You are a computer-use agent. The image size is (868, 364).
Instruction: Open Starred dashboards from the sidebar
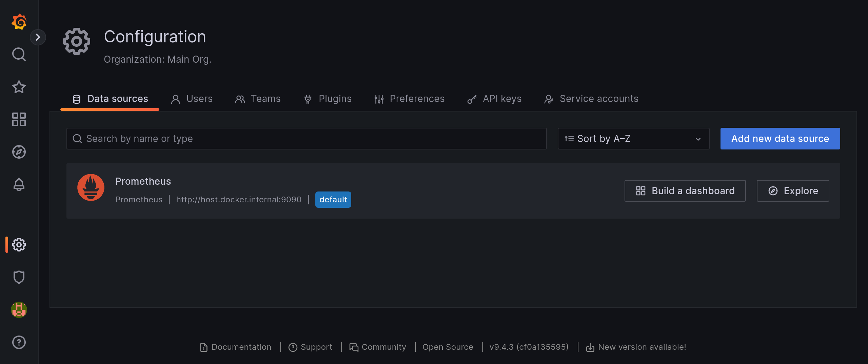[x=19, y=87]
